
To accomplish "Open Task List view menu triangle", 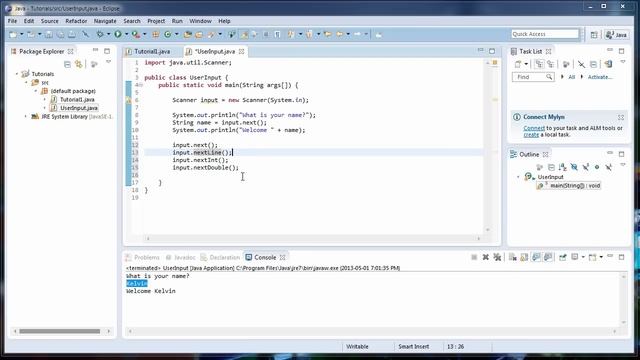I will [623, 62].
